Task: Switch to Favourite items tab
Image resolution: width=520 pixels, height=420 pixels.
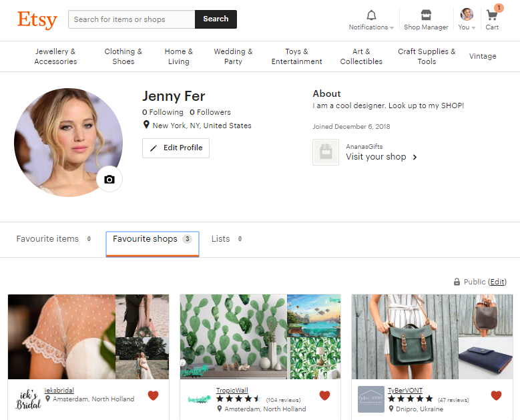Action: (x=53, y=239)
